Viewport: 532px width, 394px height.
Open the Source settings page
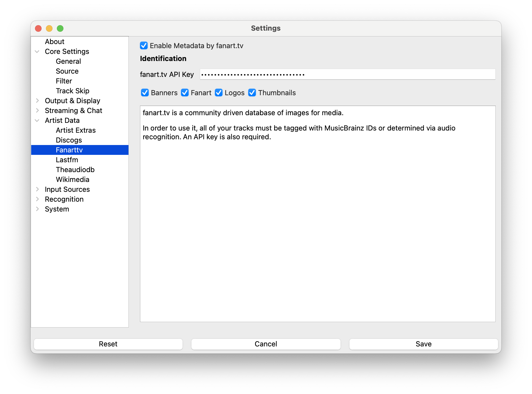(x=67, y=71)
